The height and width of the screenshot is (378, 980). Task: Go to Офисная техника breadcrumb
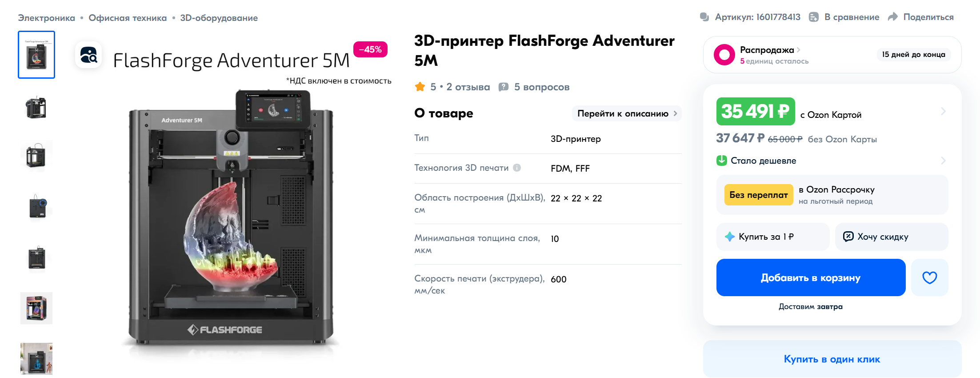point(128,18)
